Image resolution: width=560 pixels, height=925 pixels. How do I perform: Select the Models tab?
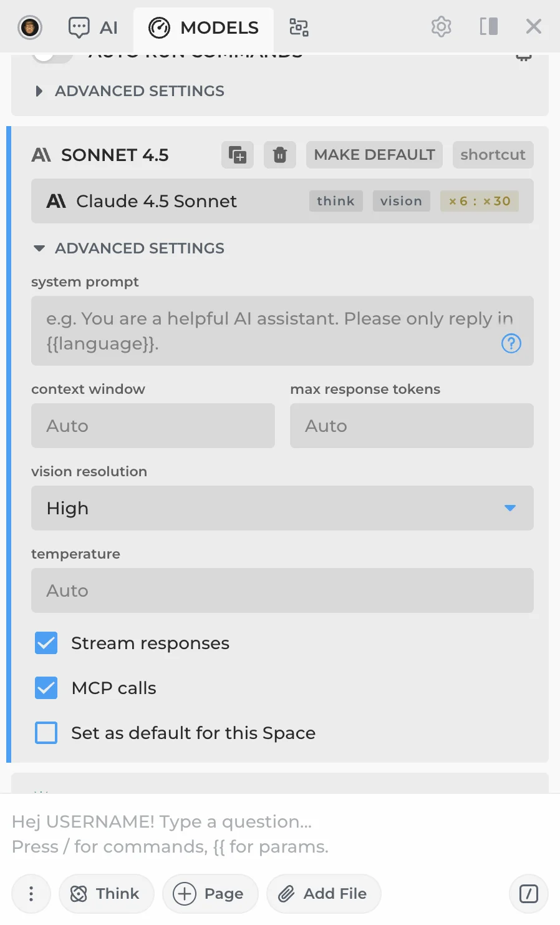(203, 27)
